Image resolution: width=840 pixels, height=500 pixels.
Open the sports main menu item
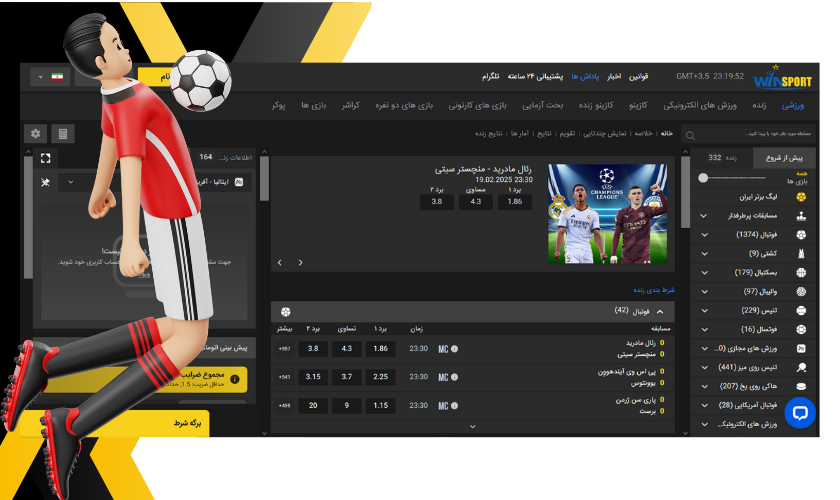(x=793, y=106)
